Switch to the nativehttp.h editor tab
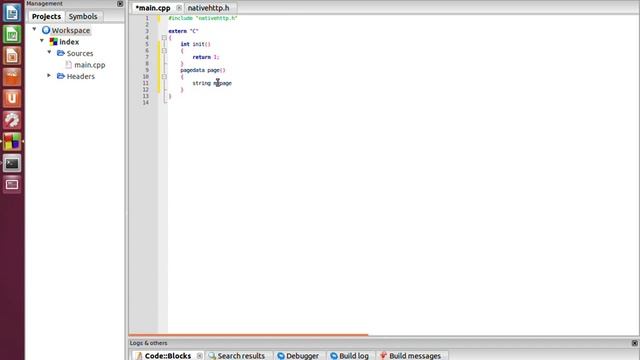The width and height of the screenshot is (640, 360). point(209,8)
